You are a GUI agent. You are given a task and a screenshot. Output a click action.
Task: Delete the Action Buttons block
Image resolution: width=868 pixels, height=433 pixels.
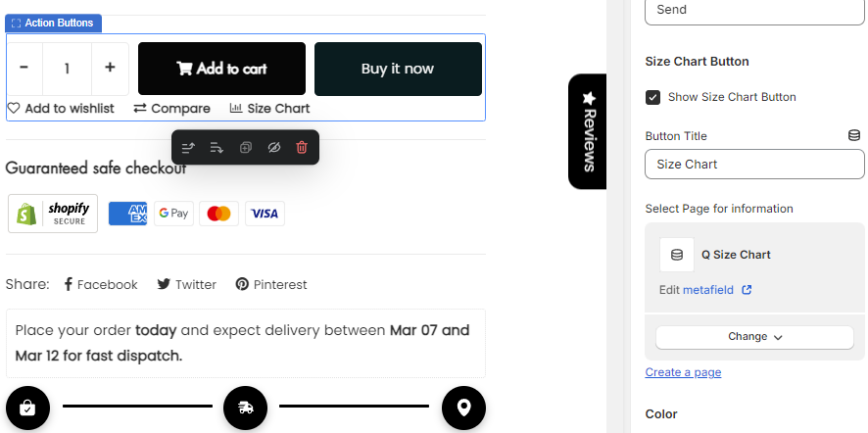pos(302,148)
